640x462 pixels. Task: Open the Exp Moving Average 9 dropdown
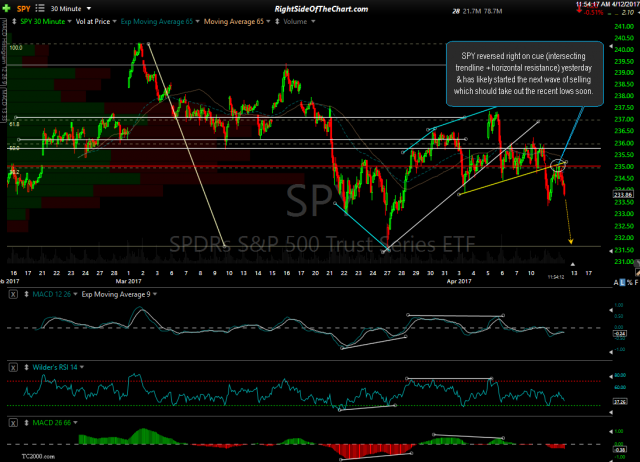coord(155,294)
